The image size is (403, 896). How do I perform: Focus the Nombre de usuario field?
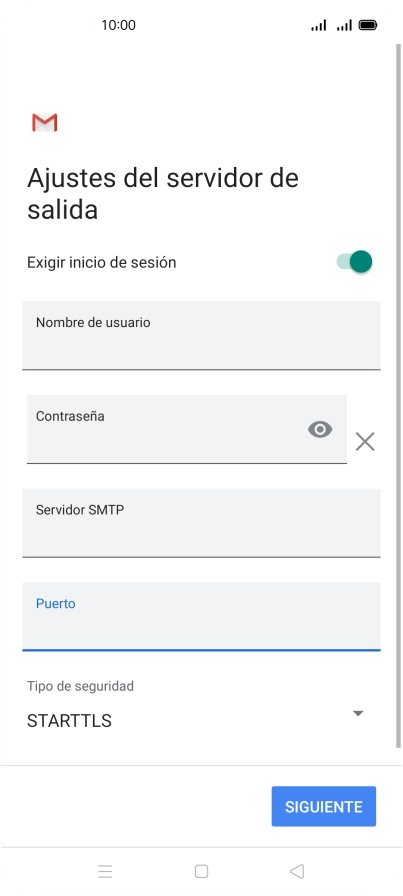pos(201,335)
